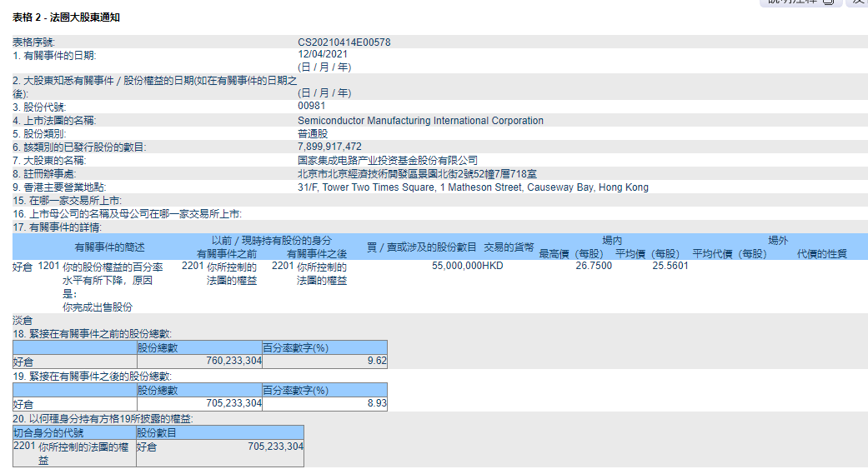Click label 19. 緊接在有關事件之後的股份總數
This screenshot has height=469, width=868.
92,377
